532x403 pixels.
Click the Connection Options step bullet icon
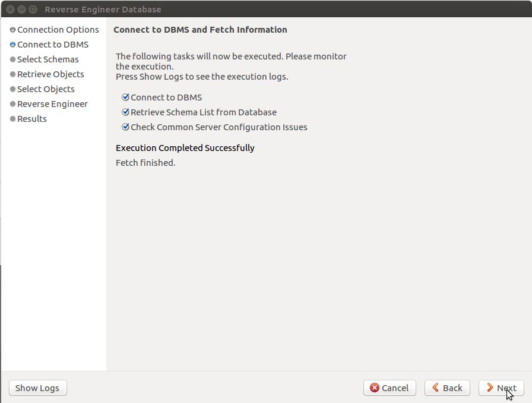coord(12,30)
